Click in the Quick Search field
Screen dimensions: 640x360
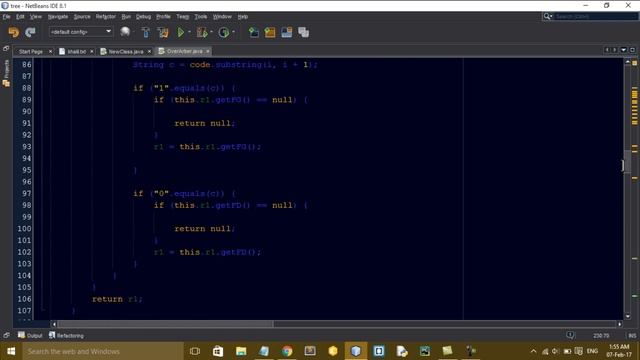(x=596, y=16)
